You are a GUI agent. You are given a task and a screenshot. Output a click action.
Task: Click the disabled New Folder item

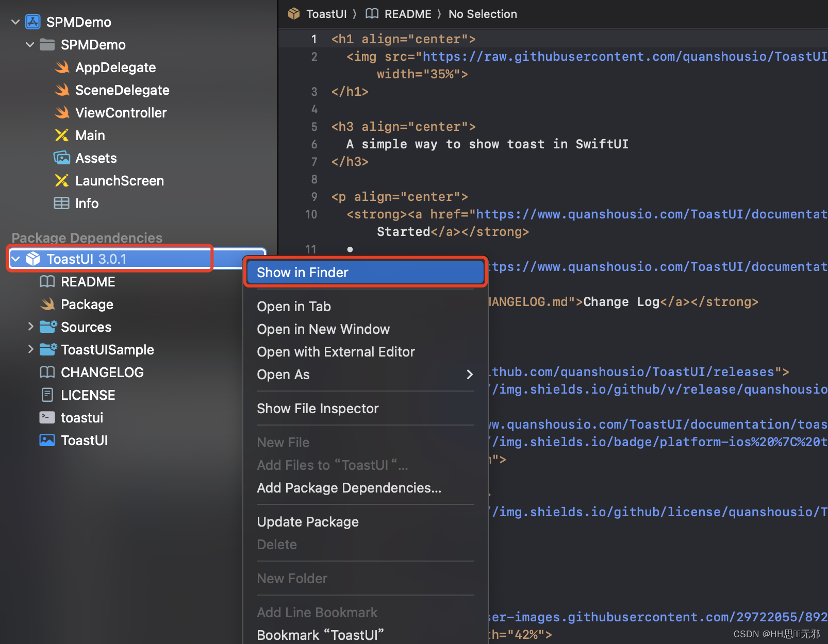(366, 579)
